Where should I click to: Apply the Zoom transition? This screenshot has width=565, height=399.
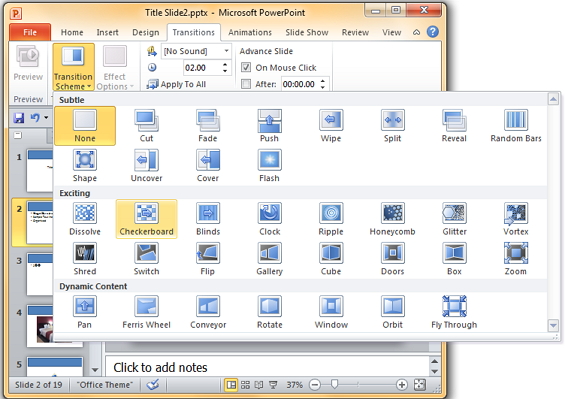(516, 258)
